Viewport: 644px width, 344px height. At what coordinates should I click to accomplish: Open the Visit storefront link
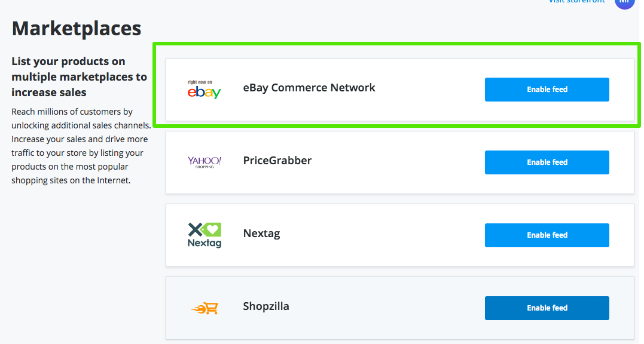[576, 2]
